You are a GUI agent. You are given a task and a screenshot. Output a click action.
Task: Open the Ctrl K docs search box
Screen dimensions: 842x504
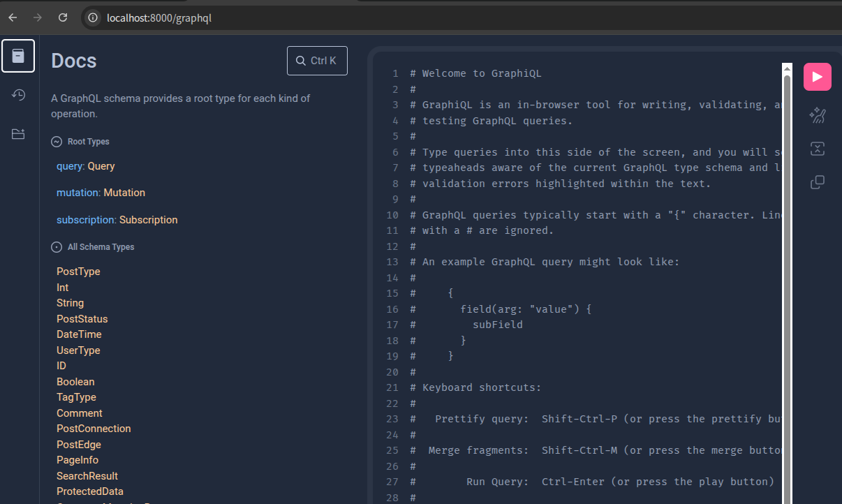pyautogui.click(x=317, y=61)
